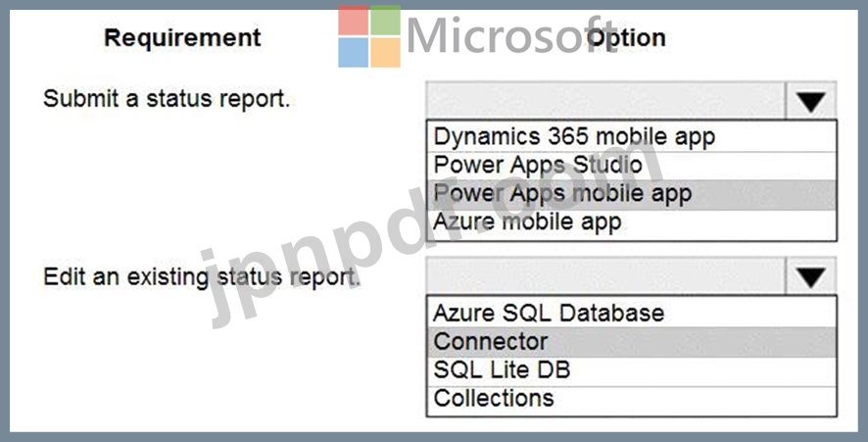868x442 pixels.
Task: Open the Edit an existing status report dropdown arrow
Action: click(x=810, y=276)
